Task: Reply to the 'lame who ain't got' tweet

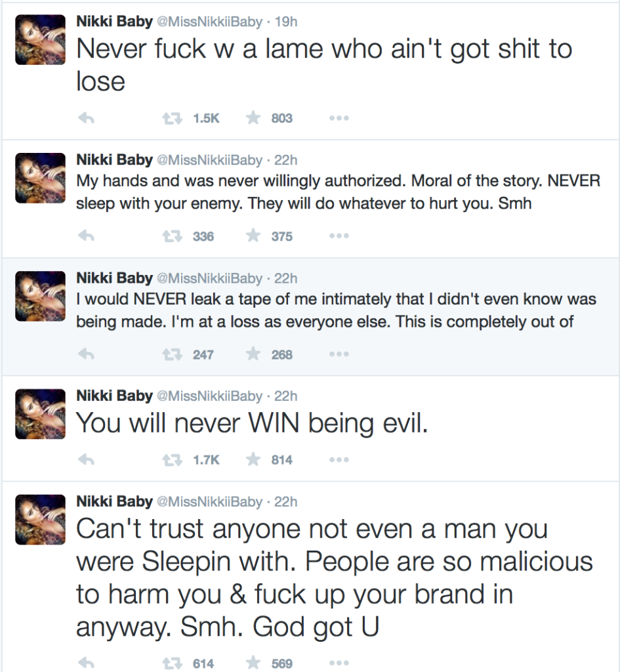Action: point(87,119)
